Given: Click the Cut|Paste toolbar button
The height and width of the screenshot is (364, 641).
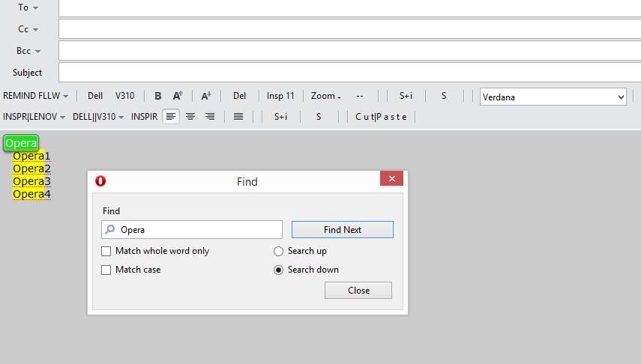Looking at the screenshot, I should click(x=381, y=117).
